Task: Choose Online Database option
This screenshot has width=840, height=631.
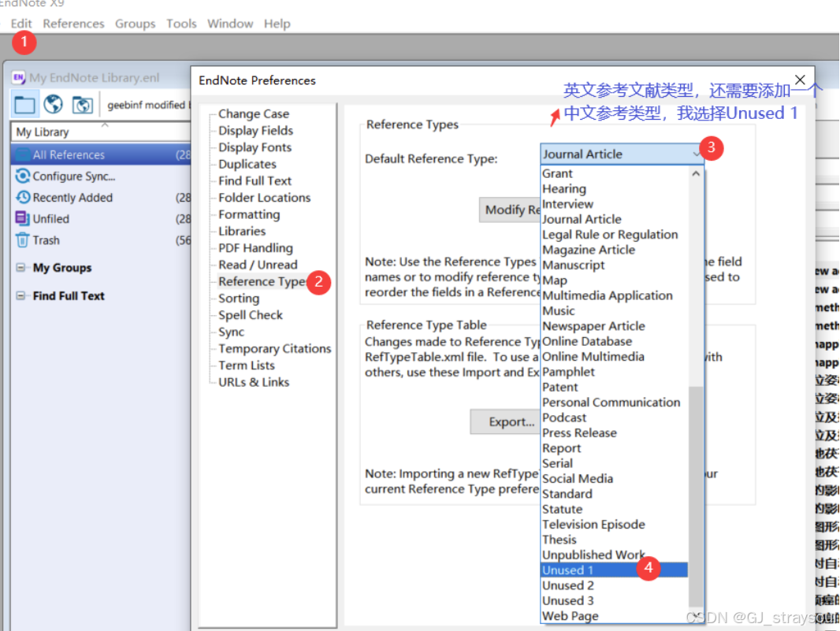Action: (x=615, y=341)
